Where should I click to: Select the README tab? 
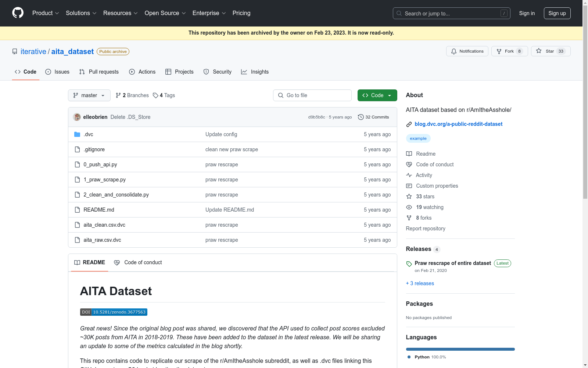pos(90,262)
